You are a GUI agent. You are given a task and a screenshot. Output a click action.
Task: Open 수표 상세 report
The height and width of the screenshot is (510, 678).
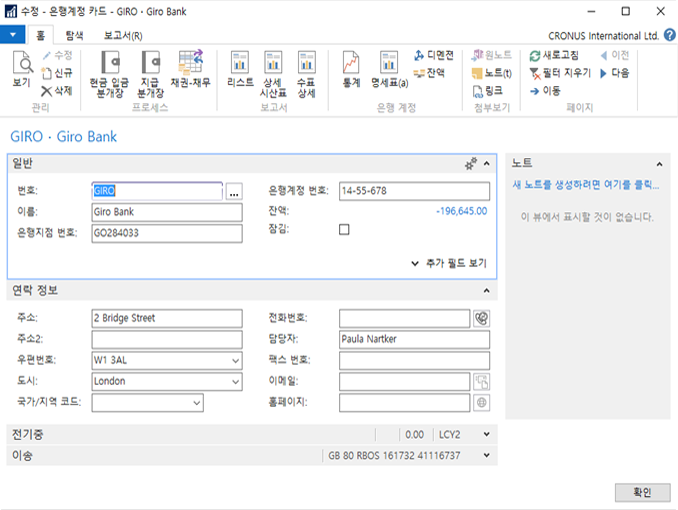click(306, 74)
